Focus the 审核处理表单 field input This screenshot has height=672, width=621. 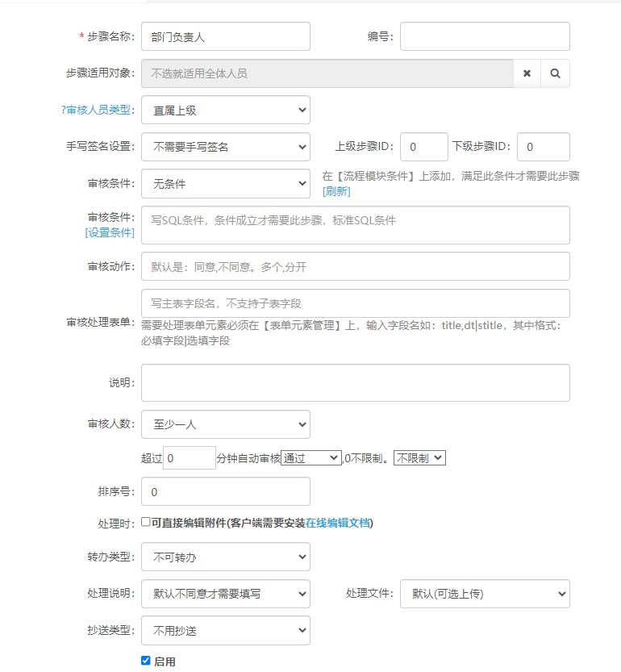click(x=356, y=303)
